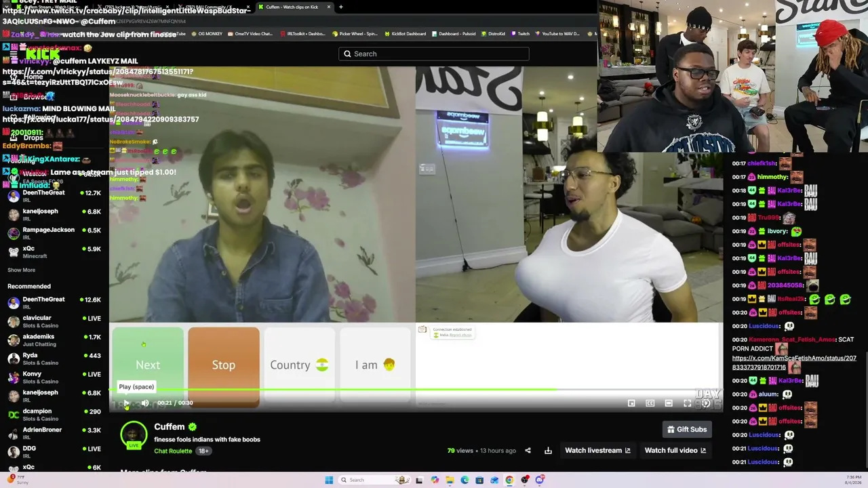
Task: Open the Watch livestream link
Action: click(x=597, y=450)
